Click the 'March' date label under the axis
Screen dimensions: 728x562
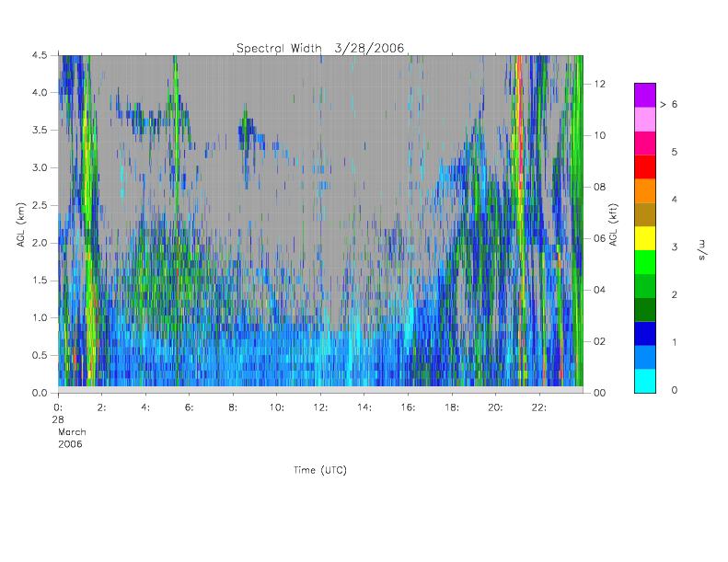72,432
